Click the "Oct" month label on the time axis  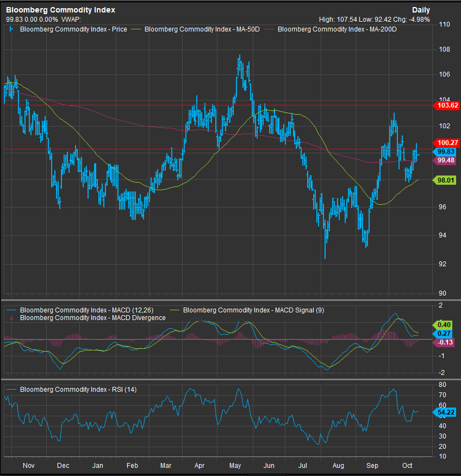(x=407, y=465)
